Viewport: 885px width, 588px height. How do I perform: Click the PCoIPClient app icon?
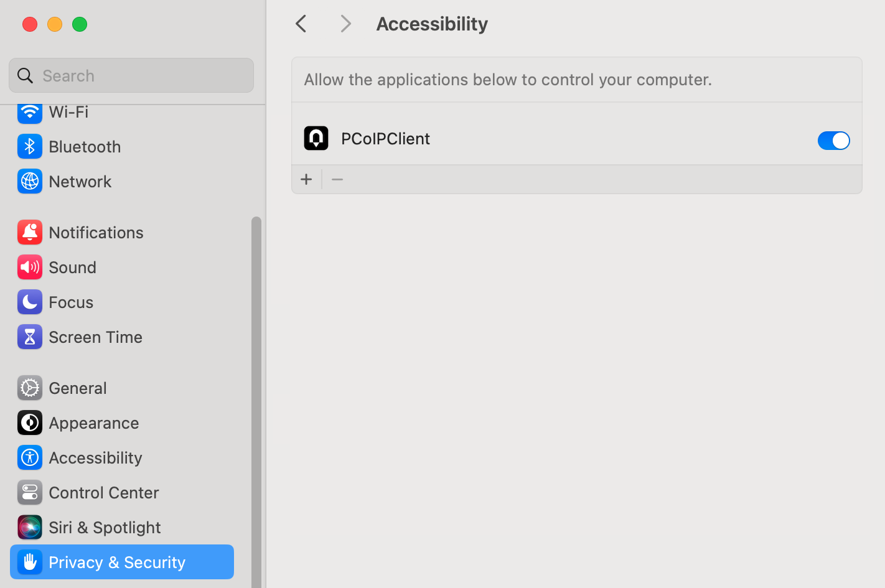coord(316,138)
